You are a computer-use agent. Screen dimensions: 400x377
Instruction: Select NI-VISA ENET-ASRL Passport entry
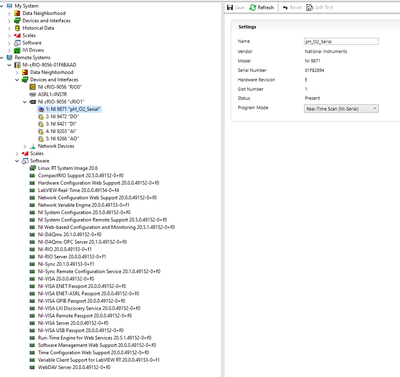click(88, 294)
